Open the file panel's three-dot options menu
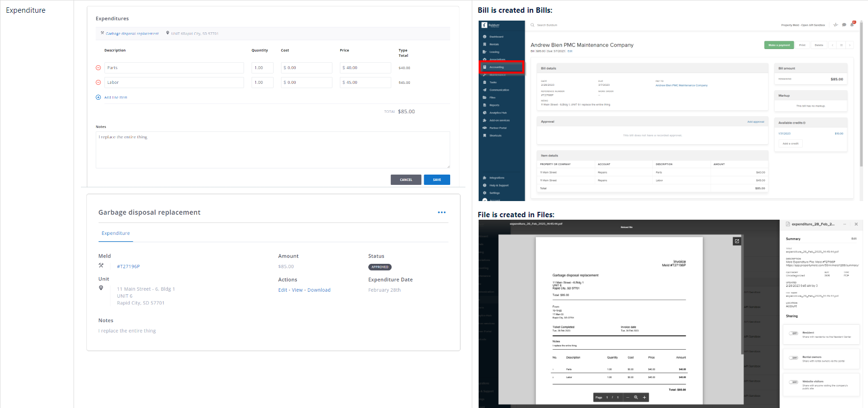The image size is (868, 408). pos(844,224)
